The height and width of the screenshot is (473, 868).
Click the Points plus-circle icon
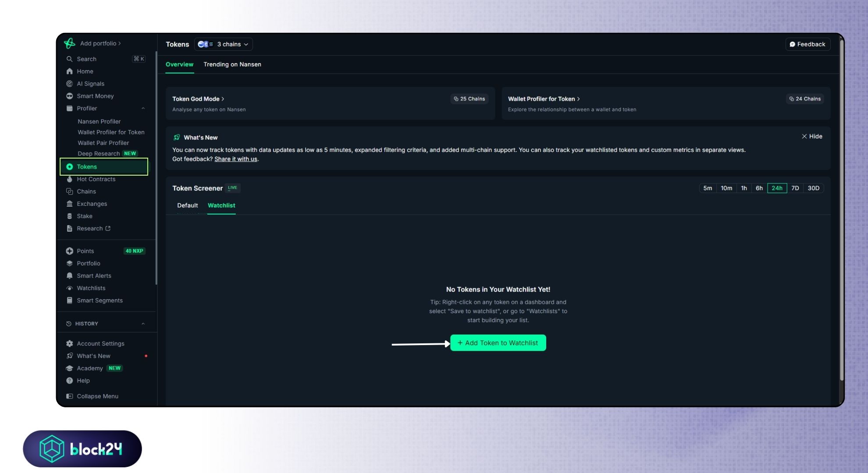[69, 251]
